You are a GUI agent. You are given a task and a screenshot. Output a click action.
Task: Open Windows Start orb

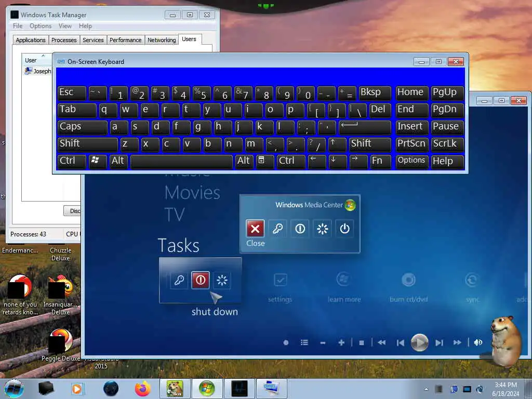tap(14, 389)
